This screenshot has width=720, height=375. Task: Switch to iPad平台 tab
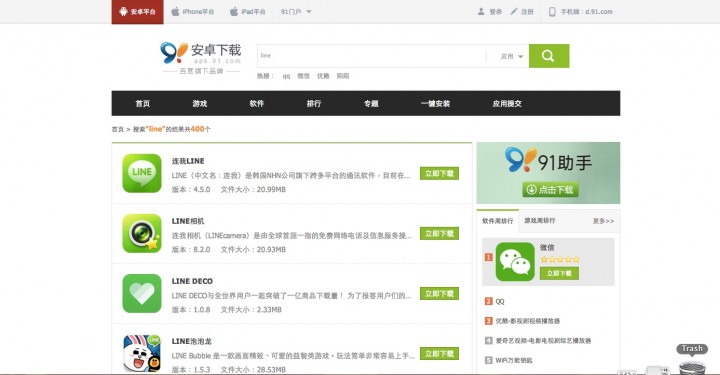pos(248,11)
